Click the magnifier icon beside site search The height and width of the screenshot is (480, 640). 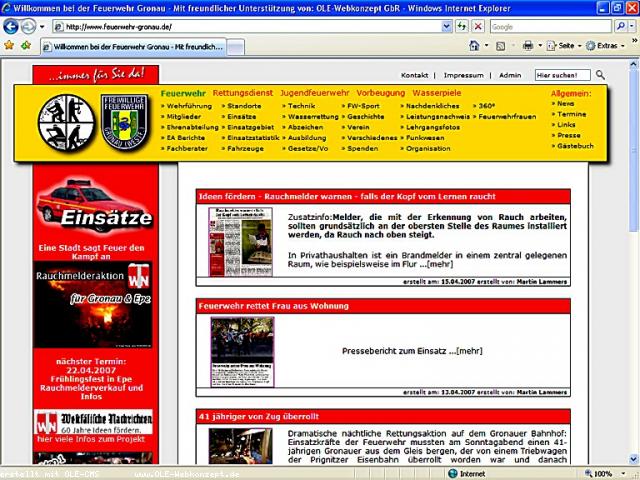point(601,75)
